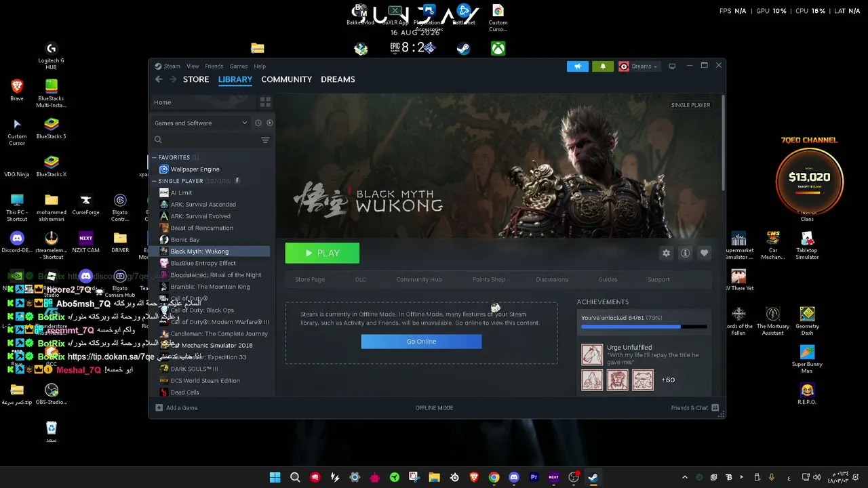
Task: Open the Urge Unfulfilled achievement thumbnail
Action: (x=592, y=354)
